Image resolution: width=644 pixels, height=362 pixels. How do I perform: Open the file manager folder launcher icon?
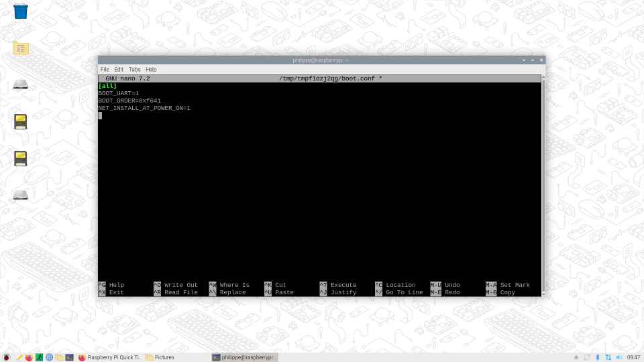pyautogui.click(x=60, y=357)
